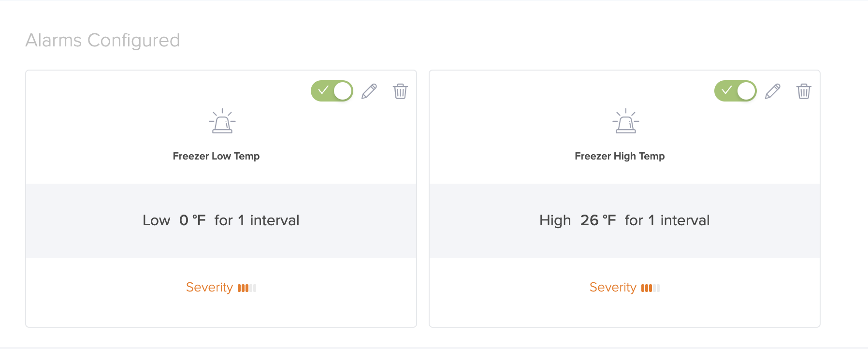Image resolution: width=868 pixels, height=349 pixels.
Task: Disable the Freezer Low Temp alarm toggle
Action: 332,91
